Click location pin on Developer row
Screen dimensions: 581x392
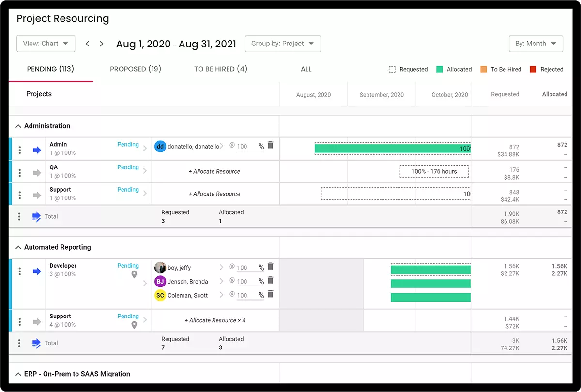click(134, 275)
